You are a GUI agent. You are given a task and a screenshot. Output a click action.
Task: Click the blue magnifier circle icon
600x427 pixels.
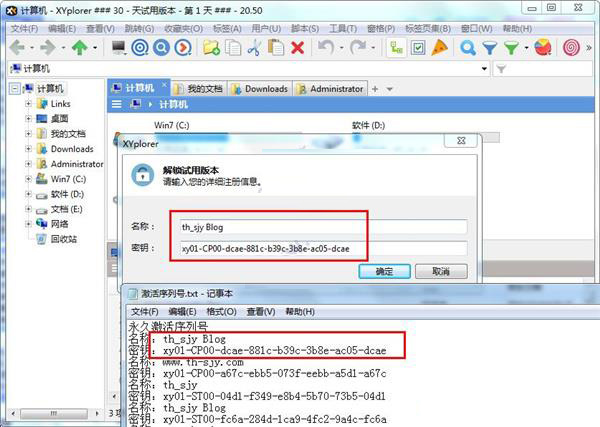(x=161, y=48)
